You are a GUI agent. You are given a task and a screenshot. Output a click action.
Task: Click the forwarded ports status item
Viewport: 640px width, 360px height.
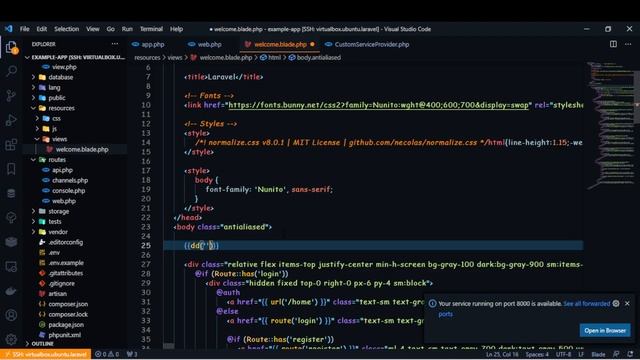(132, 354)
